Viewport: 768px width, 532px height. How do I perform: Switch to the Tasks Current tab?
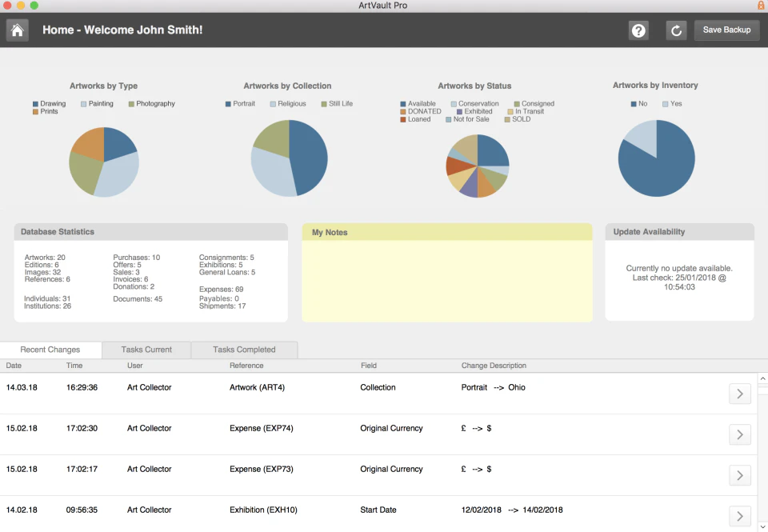[145, 350]
